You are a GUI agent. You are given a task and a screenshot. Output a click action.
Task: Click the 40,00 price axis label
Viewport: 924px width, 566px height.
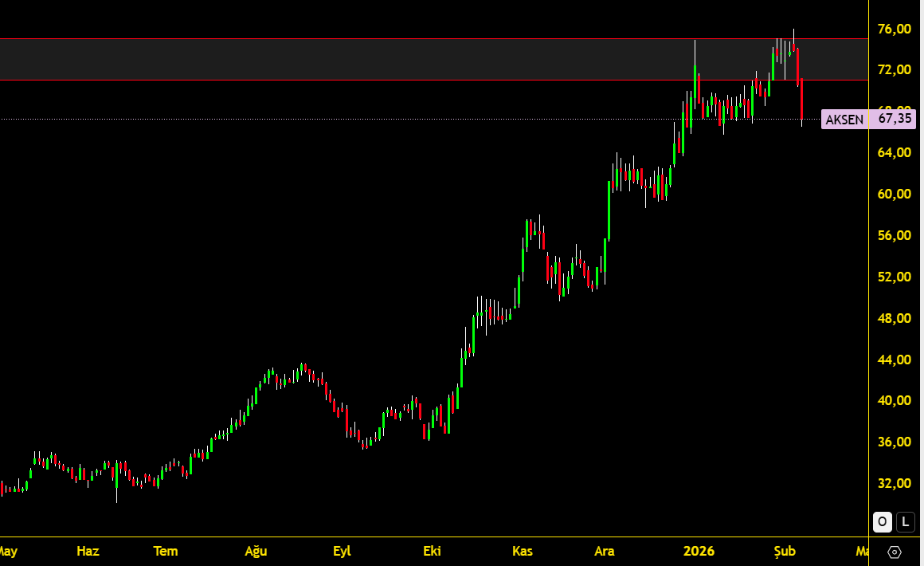click(894, 400)
